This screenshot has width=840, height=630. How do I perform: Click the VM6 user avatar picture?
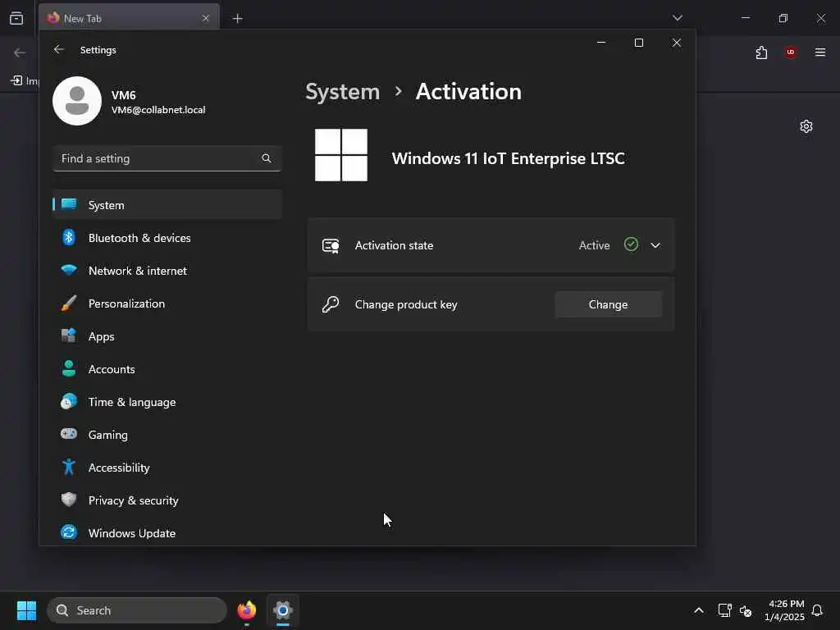[77, 101]
